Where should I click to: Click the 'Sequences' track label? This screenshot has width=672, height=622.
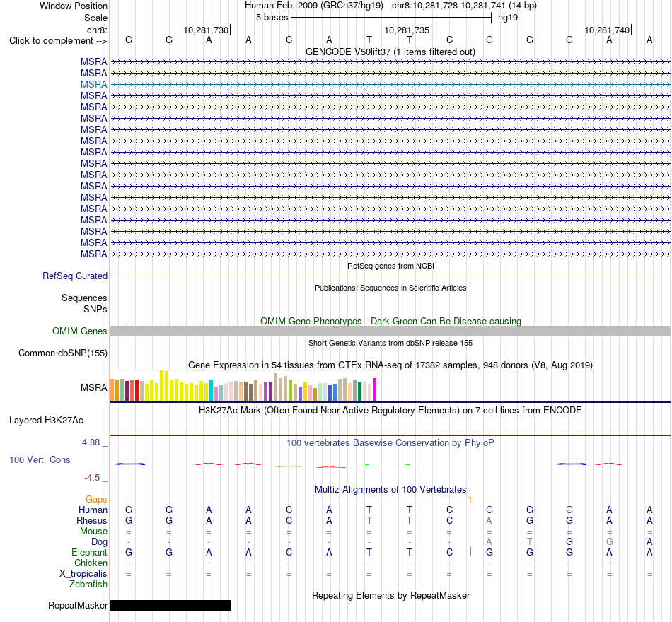click(x=84, y=298)
